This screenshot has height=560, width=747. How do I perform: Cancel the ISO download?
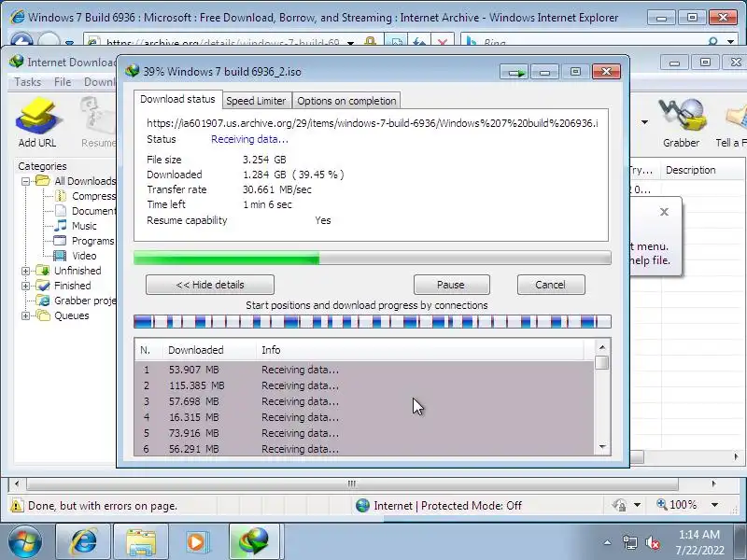pyautogui.click(x=551, y=285)
